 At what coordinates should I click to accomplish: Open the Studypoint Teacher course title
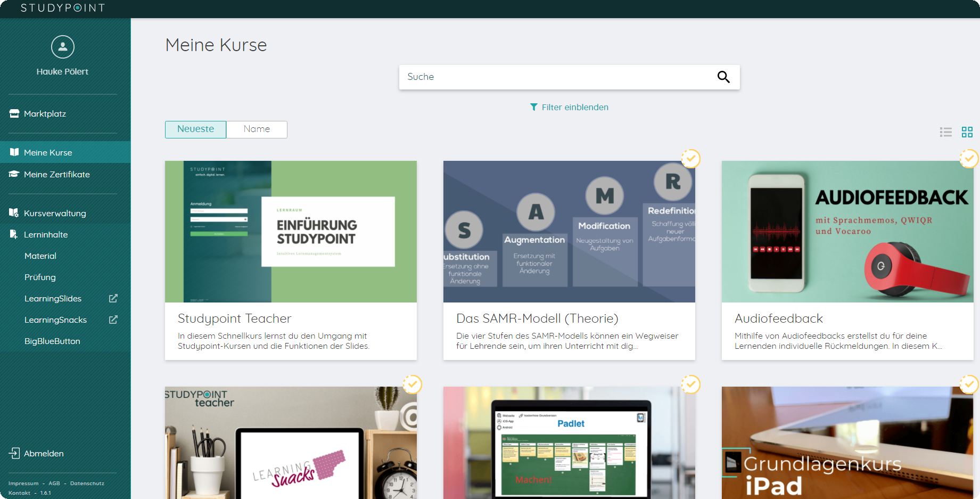[x=234, y=318]
